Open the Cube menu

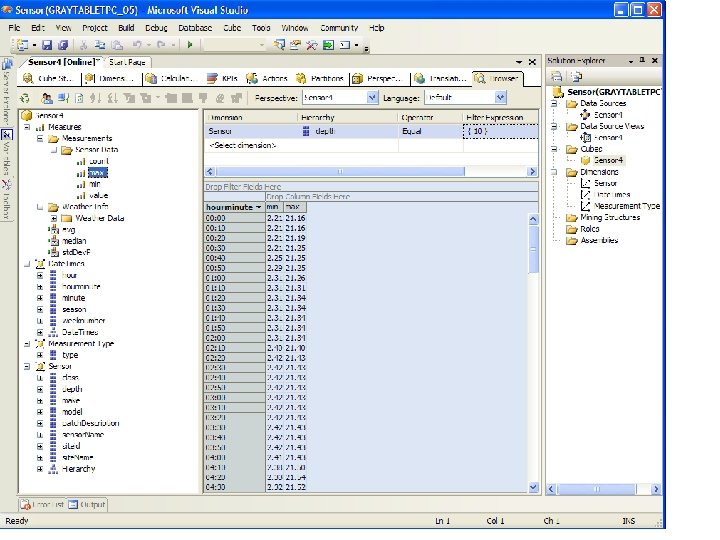tap(231, 28)
